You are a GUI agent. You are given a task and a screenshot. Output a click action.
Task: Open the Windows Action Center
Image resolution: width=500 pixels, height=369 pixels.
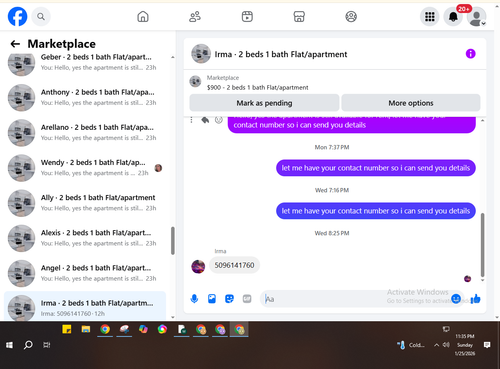[x=487, y=345]
